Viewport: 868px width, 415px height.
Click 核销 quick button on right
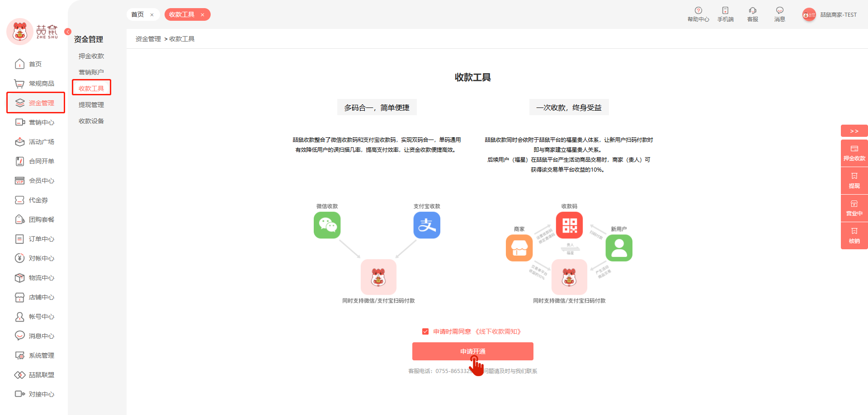click(854, 236)
